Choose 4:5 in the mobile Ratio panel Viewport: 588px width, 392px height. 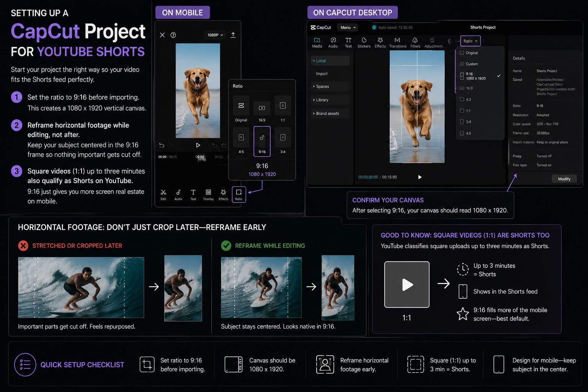(241, 141)
